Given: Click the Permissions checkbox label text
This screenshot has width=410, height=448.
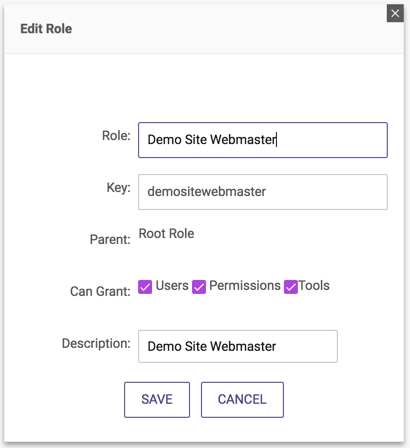Looking at the screenshot, I should 245,286.
